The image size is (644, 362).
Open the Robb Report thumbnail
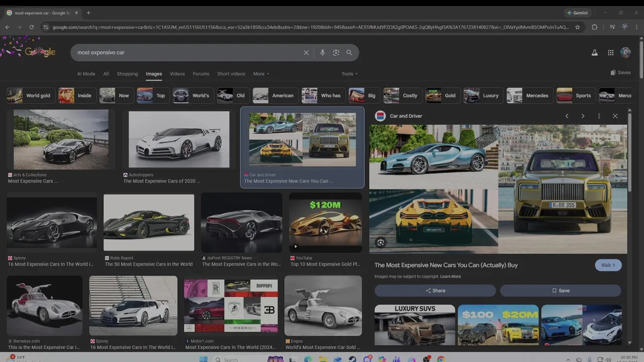[x=148, y=222]
